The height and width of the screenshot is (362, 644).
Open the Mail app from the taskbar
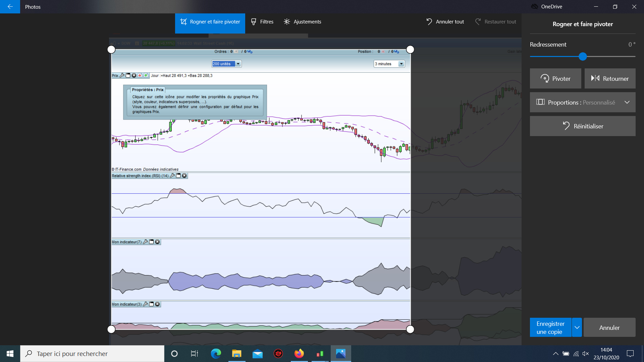[257, 354]
